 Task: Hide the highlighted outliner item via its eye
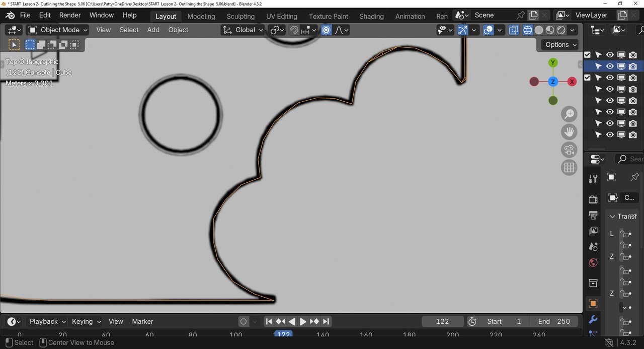coord(610,66)
